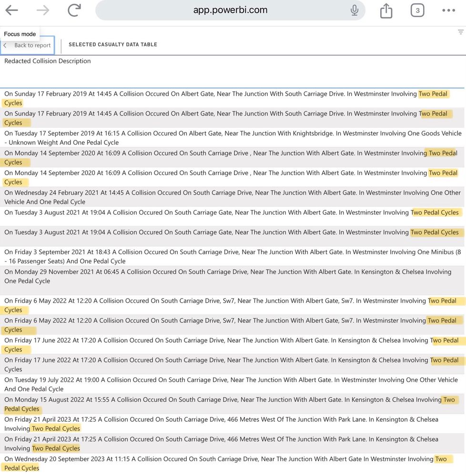Select the Monday 15 August 2022 collision row

233,404
